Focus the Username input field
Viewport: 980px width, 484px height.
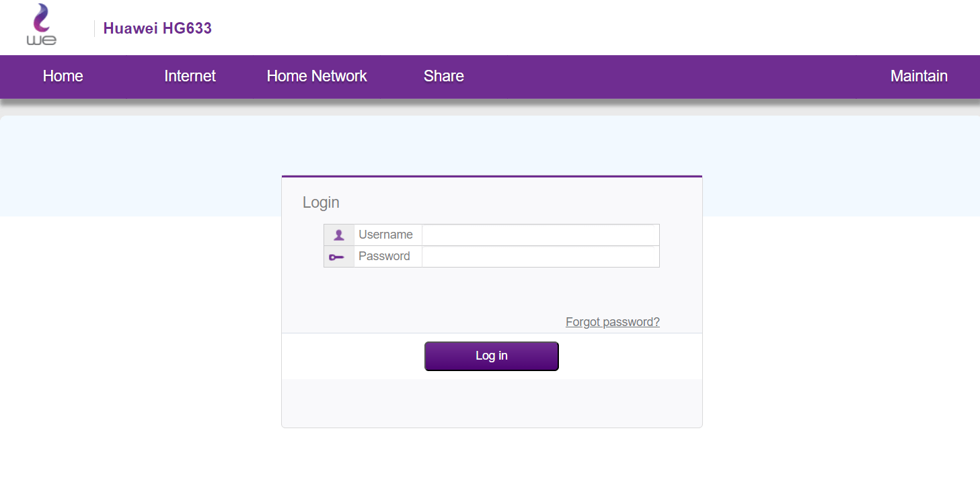(x=540, y=235)
